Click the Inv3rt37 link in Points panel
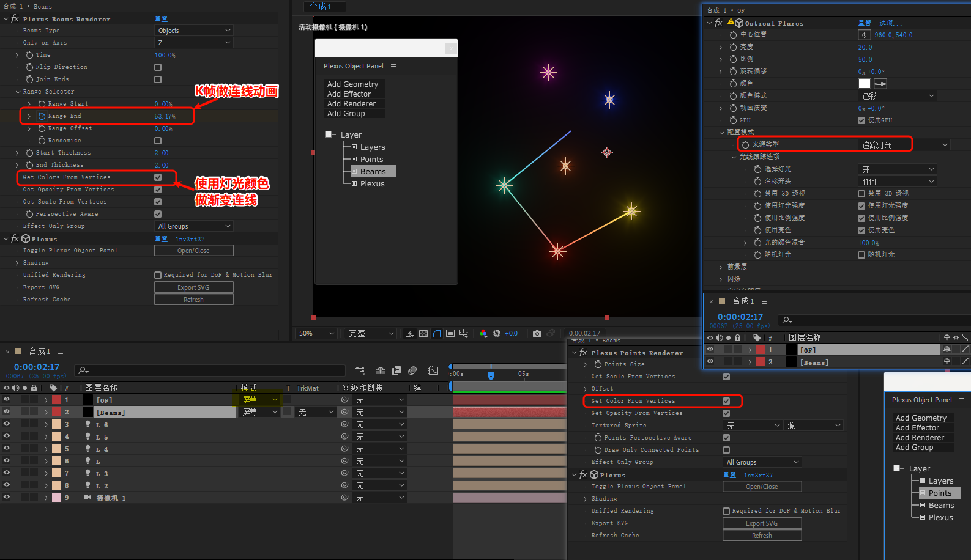The width and height of the screenshot is (971, 560). coord(758,475)
